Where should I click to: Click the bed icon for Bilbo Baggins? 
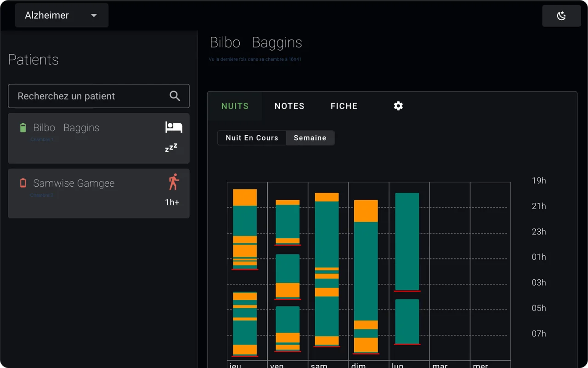click(174, 127)
